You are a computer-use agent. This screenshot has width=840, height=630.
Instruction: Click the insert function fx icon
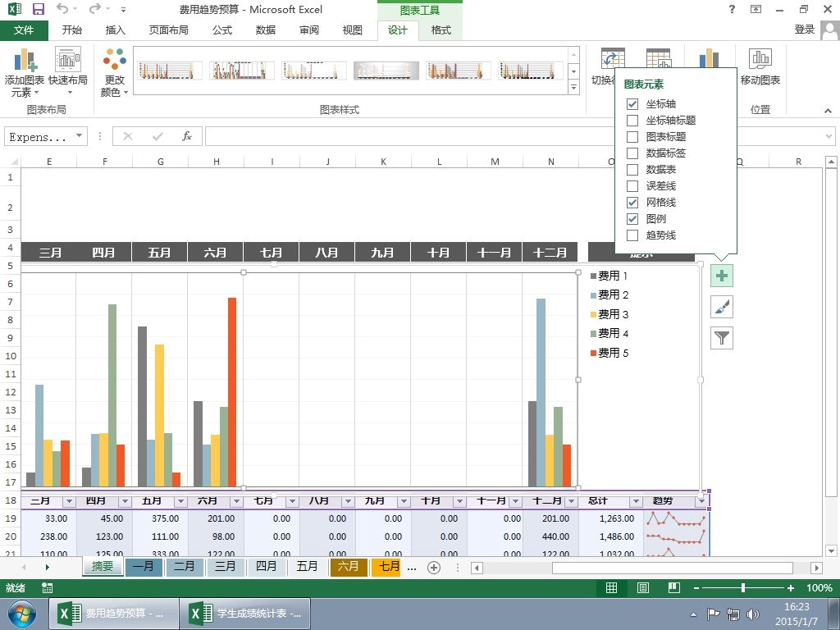coord(186,136)
